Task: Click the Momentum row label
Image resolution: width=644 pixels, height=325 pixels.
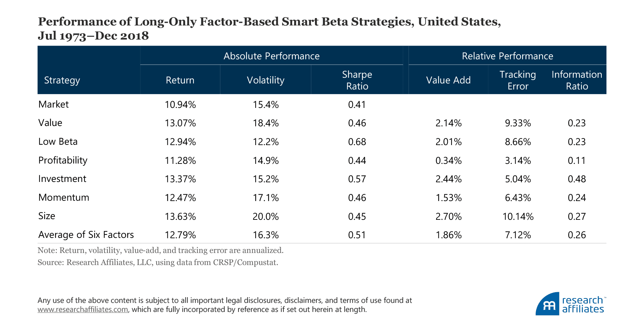Action: [x=64, y=198]
